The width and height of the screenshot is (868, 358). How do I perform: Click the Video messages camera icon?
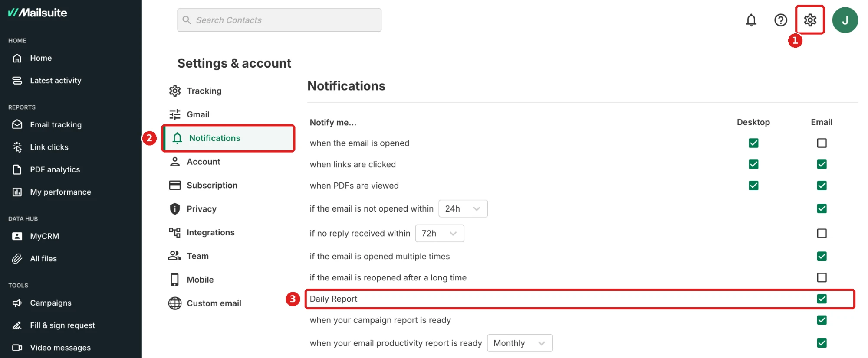17,348
